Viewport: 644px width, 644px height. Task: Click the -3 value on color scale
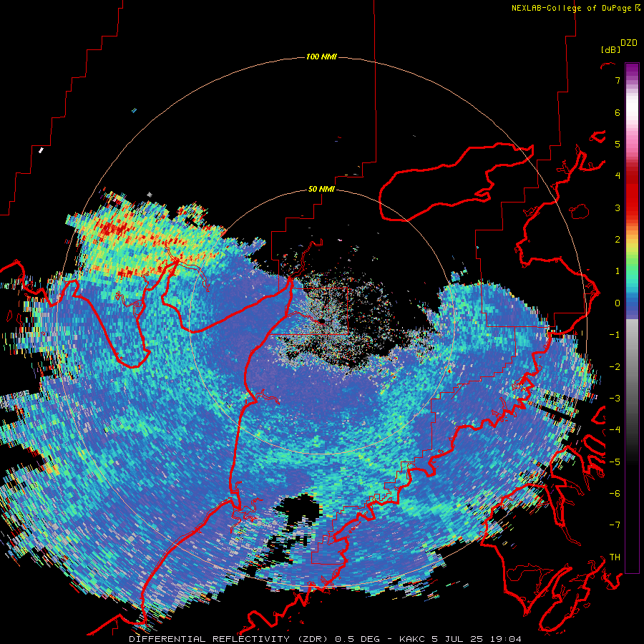tap(615, 399)
